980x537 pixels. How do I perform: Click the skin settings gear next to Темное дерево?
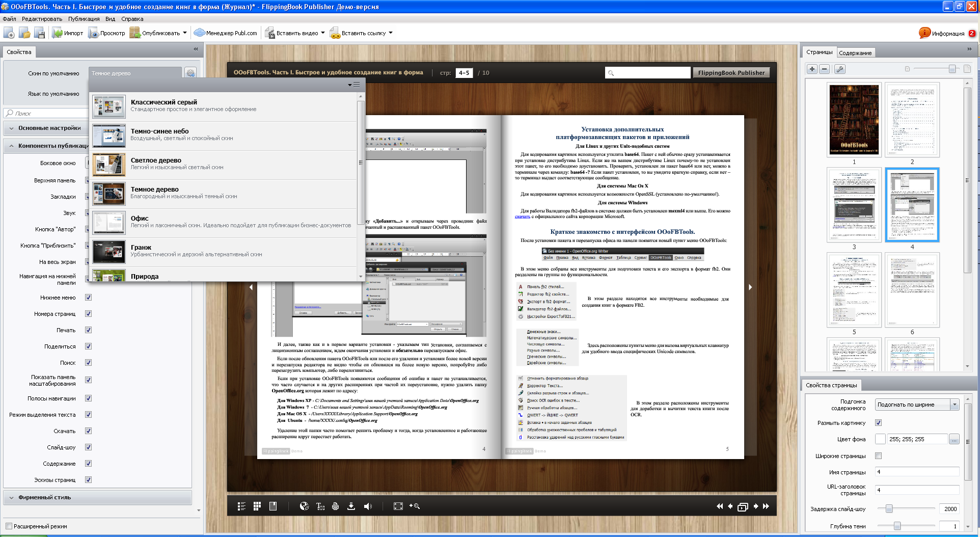[x=190, y=73]
